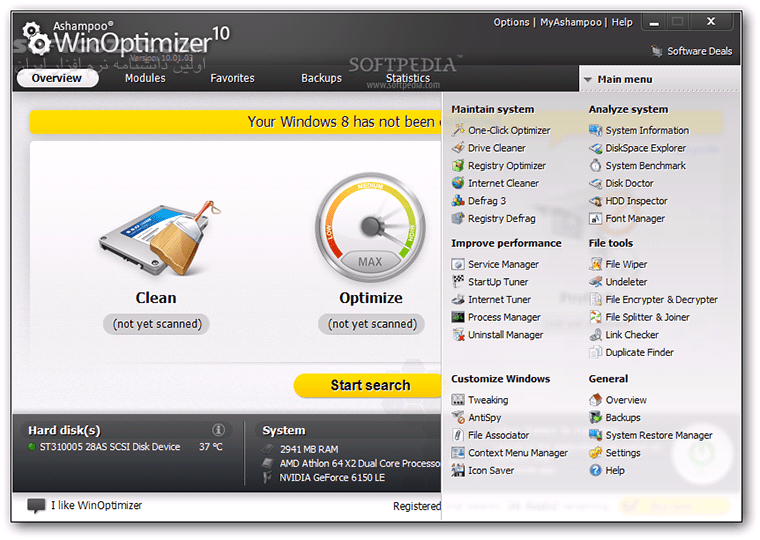Screen dimensions: 760x540
Task: Click the hard disk info icon
Action: click(x=219, y=430)
